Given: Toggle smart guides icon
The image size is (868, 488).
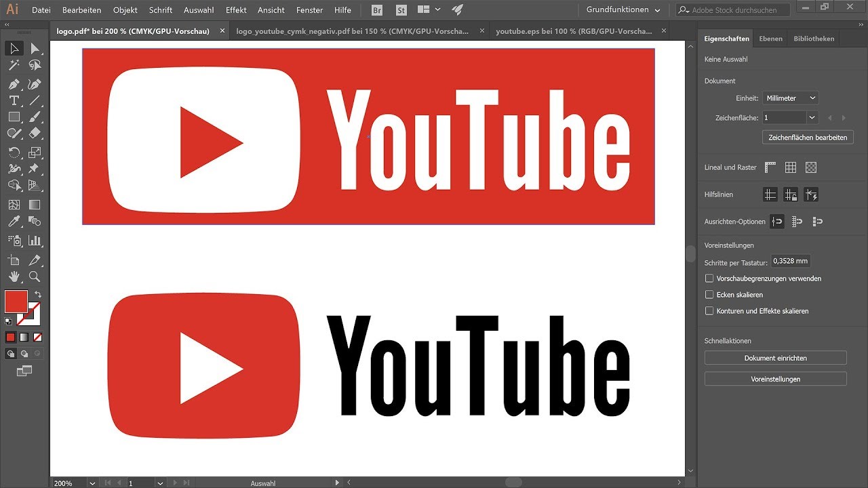Looking at the screenshot, I should 811,195.
